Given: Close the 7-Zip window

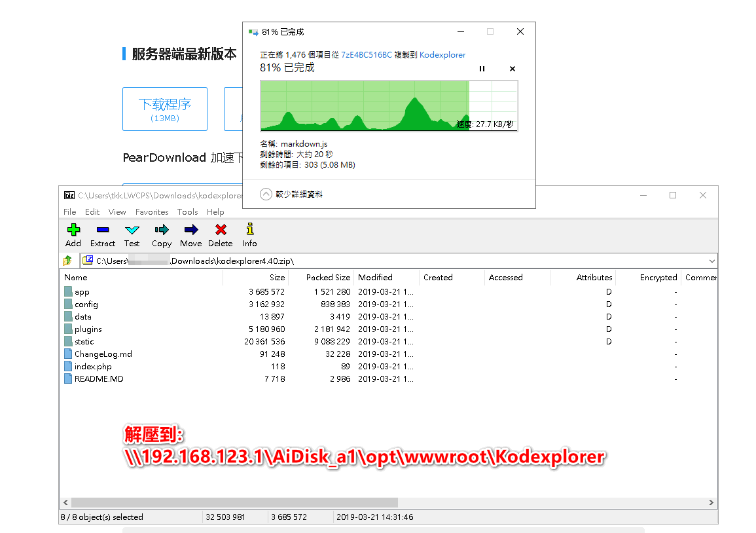Looking at the screenshot, I should pos(702,195).
